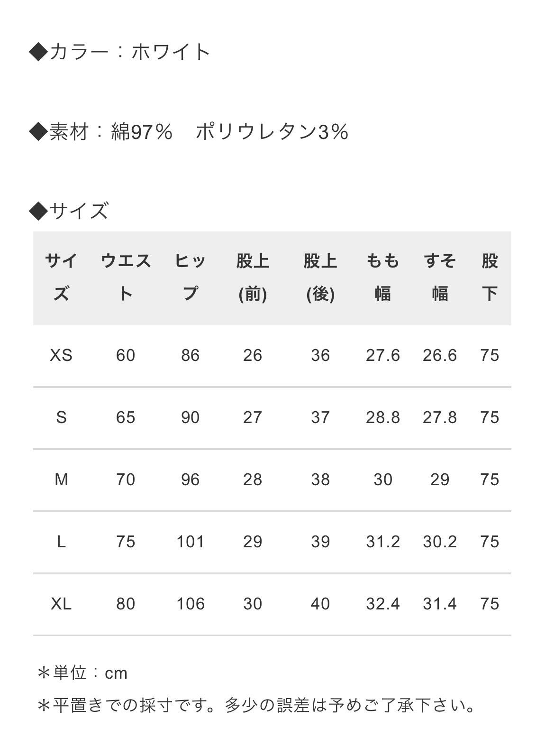Click thigh width value 27.6

click(383, 355)
